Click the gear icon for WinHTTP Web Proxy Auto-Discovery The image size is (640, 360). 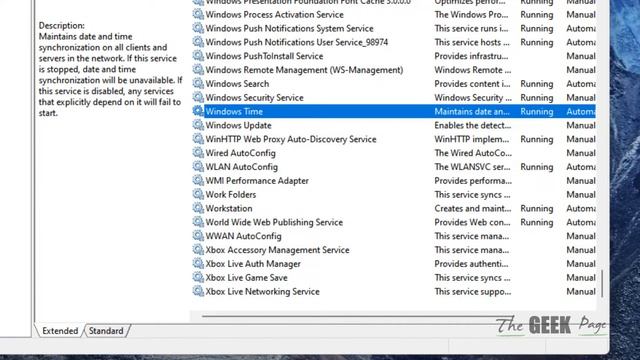pos(198,139)
